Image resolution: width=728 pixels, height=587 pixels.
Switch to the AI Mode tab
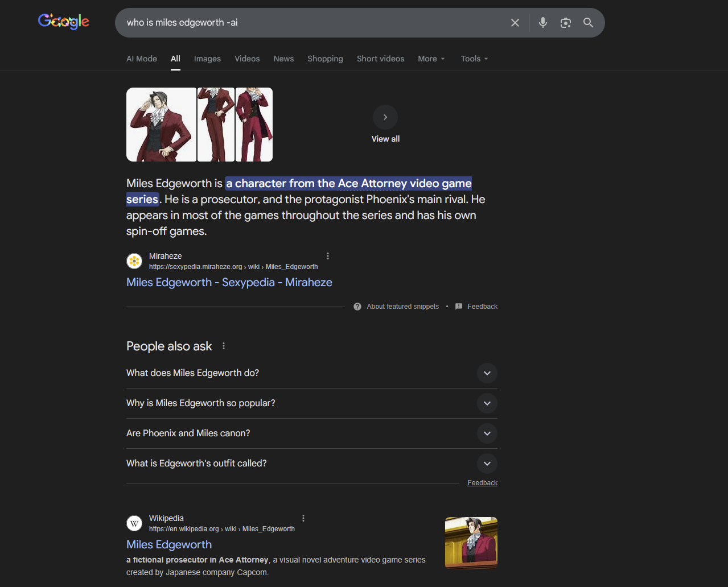point(142,59)
